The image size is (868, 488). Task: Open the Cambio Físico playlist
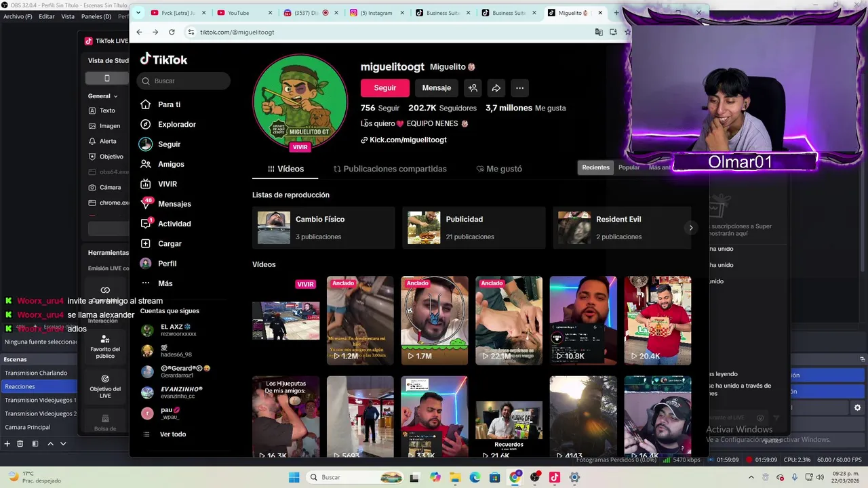323,228
